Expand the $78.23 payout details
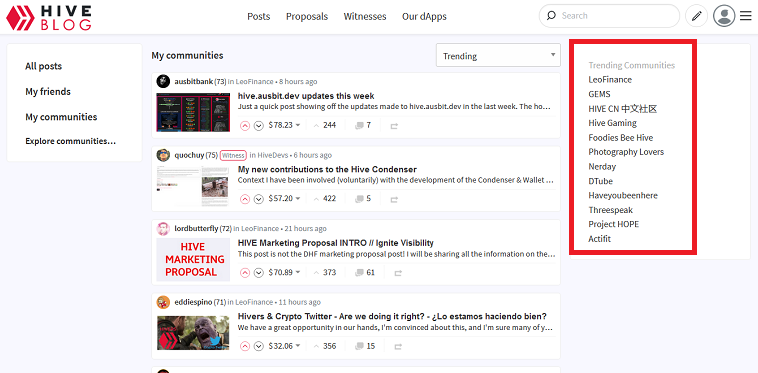758x373 pixels. tap(284, 125)
